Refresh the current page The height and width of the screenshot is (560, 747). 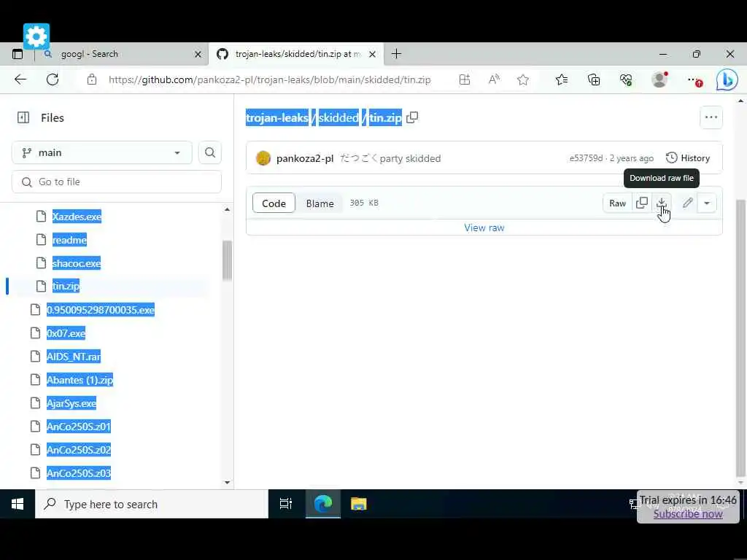click(x=53, y=79)
